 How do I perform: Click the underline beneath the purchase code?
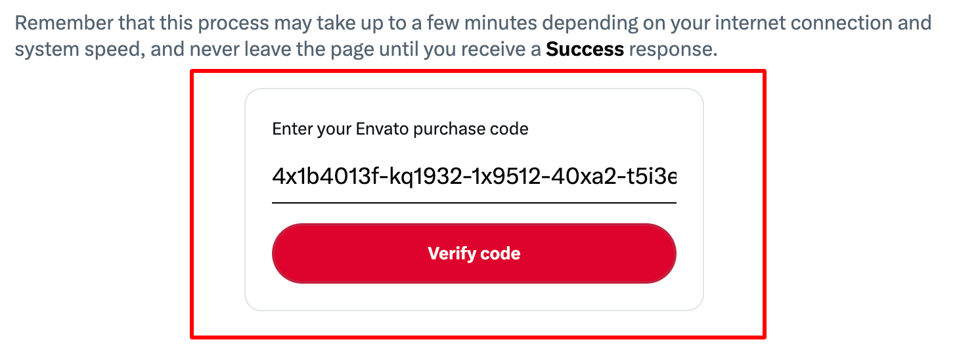[474, 202]
